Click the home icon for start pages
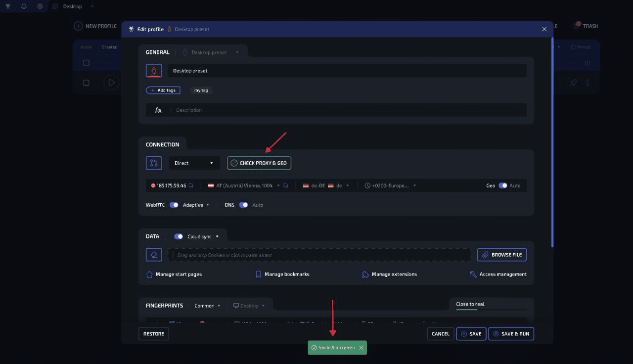Screen dimensions: 633x364 coord(149,274)
